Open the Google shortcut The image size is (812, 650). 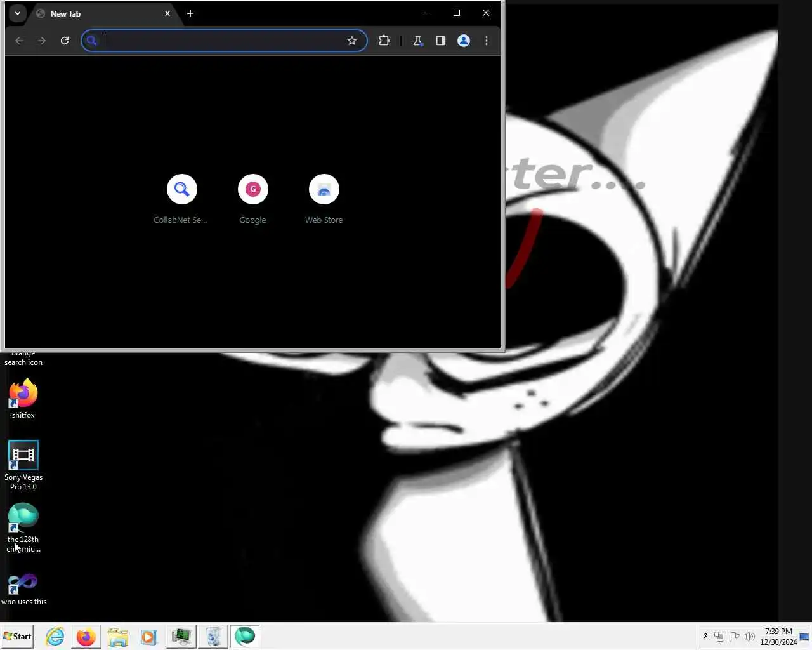coord(252,199)
